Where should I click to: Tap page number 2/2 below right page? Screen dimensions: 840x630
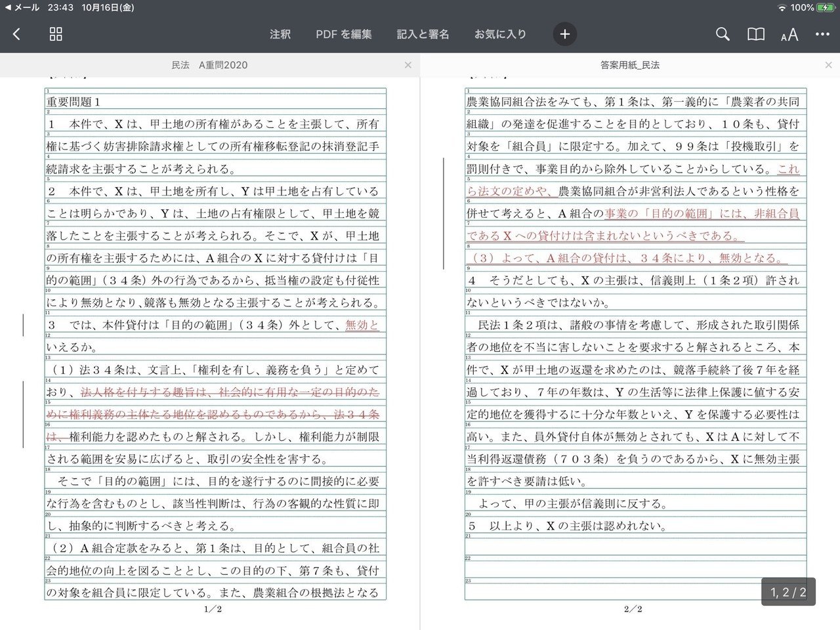pyautogui.click(x=633, y=610)
